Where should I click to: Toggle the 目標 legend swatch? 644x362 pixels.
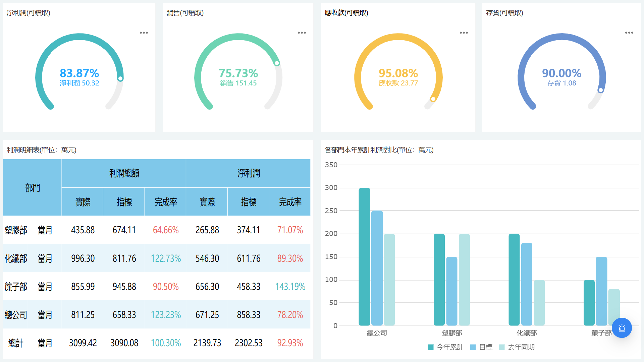click(473, 347)
